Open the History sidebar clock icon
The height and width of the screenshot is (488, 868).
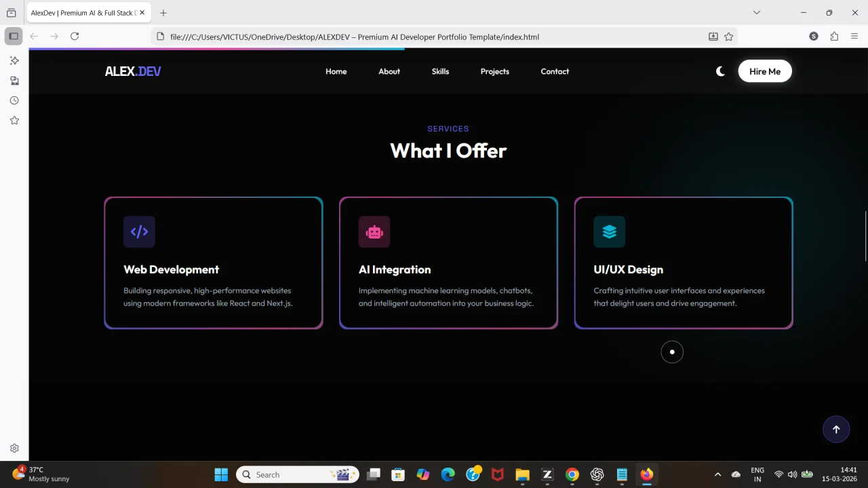click(x=14, y=100)
